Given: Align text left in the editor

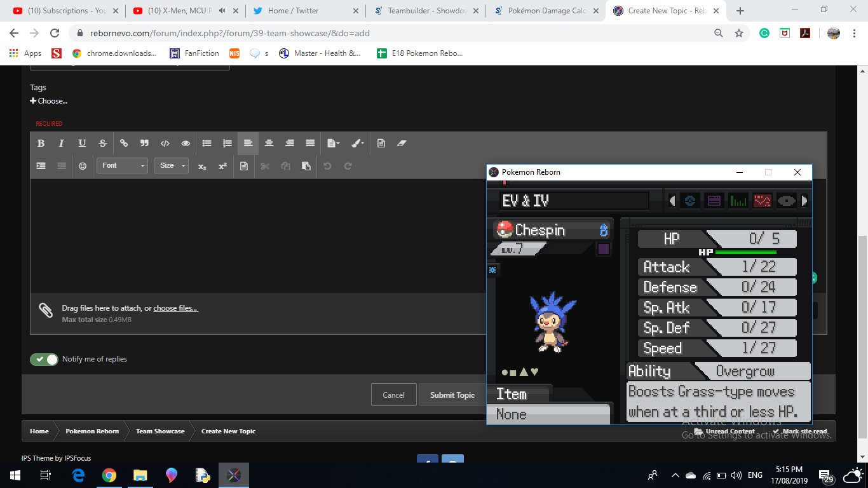Looking at the screenshot, I should click(248, 144).
